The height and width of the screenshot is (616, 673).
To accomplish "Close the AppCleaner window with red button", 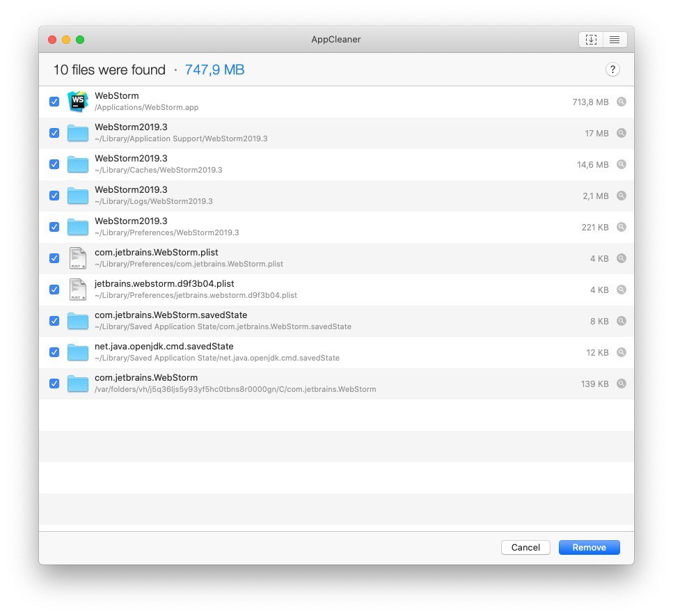I will tap(52, 40).
